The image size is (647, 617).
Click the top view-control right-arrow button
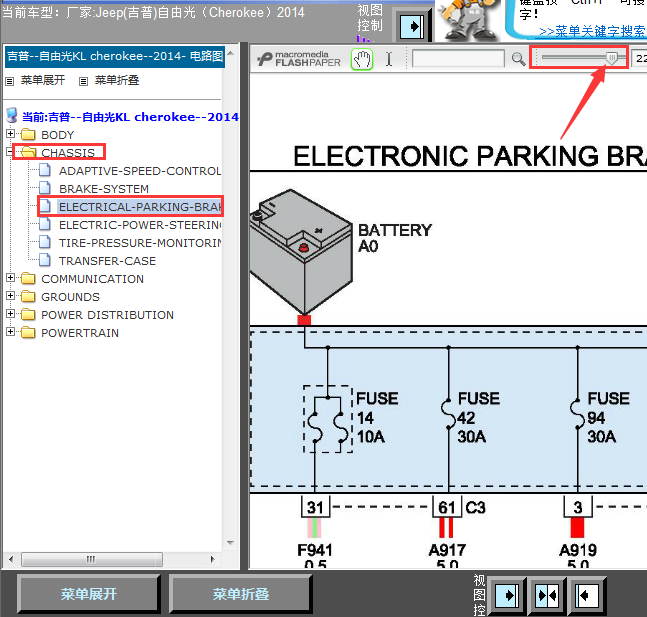[411, 27]
